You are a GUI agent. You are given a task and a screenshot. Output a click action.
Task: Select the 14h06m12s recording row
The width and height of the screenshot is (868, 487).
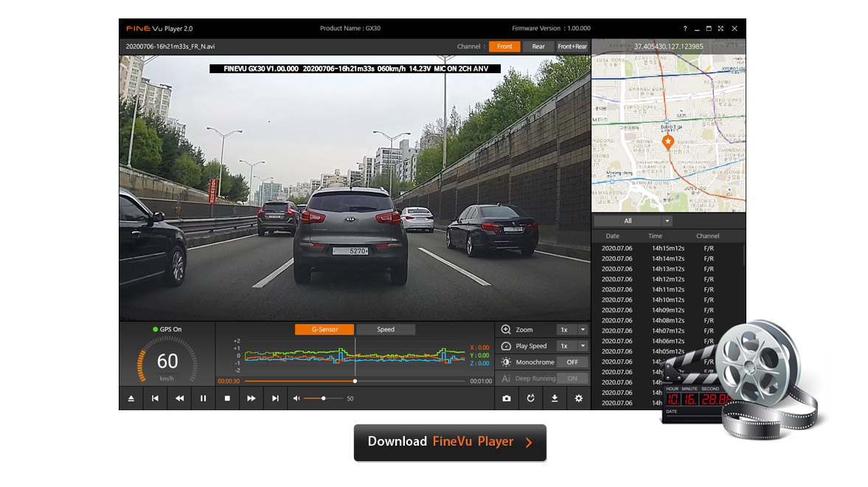point(667,342)
